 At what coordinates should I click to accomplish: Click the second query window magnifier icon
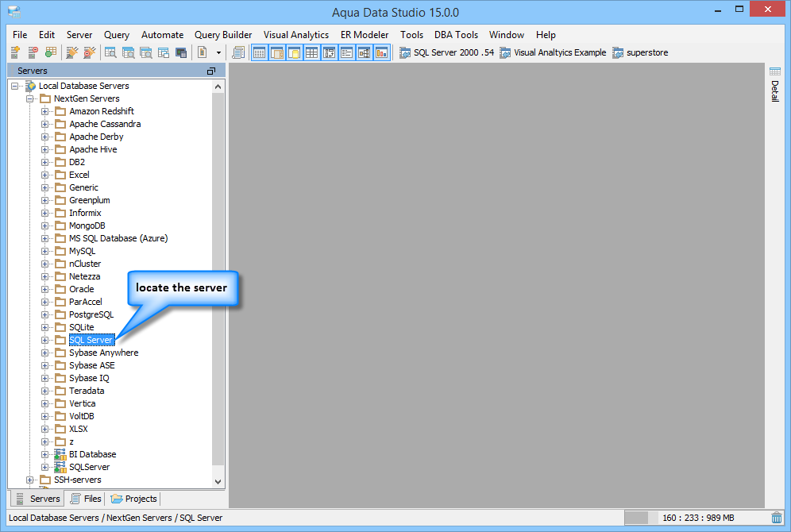[x=128, y=52]
